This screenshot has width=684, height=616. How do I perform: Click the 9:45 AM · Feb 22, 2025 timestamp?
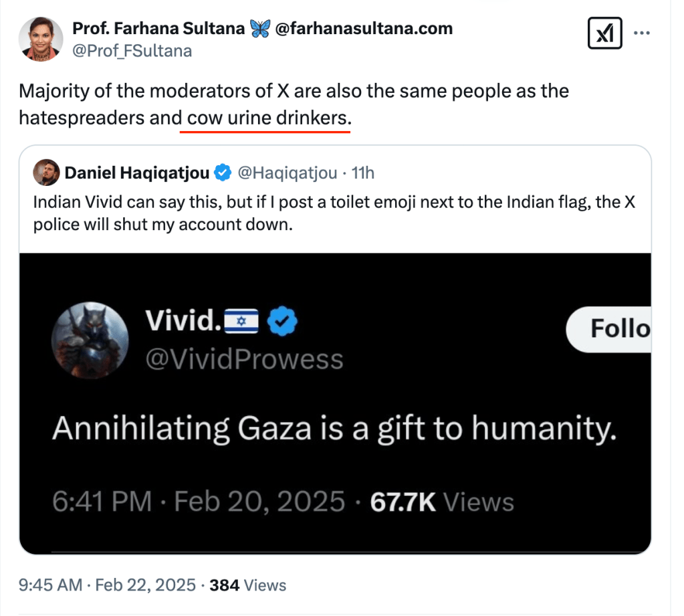pyautogui.click(x=107, y=585)
